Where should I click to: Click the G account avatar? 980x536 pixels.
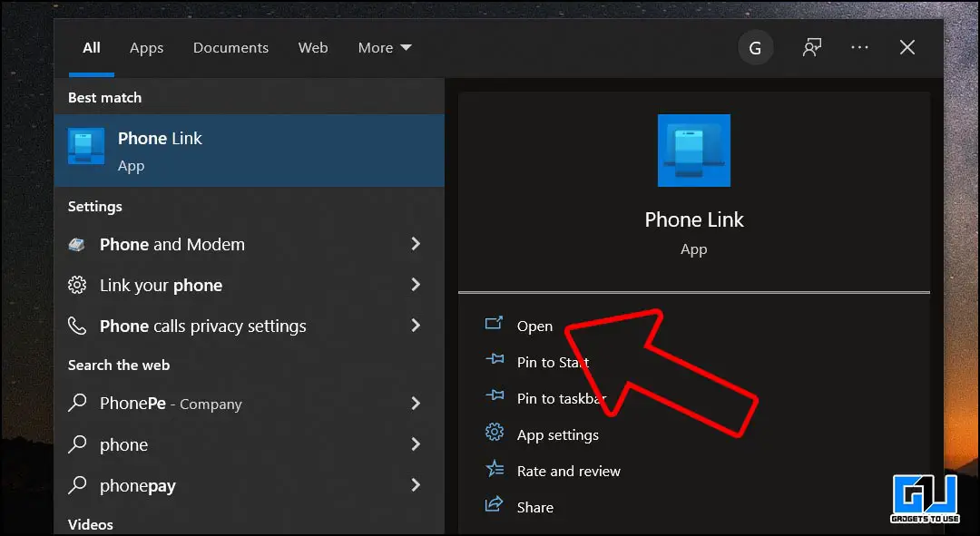coord(755,47)
